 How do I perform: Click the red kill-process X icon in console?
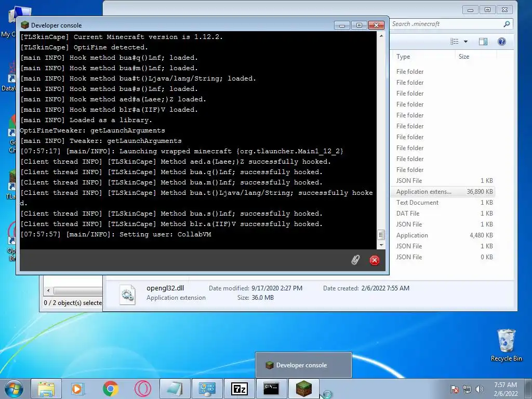tap(374, 260)
